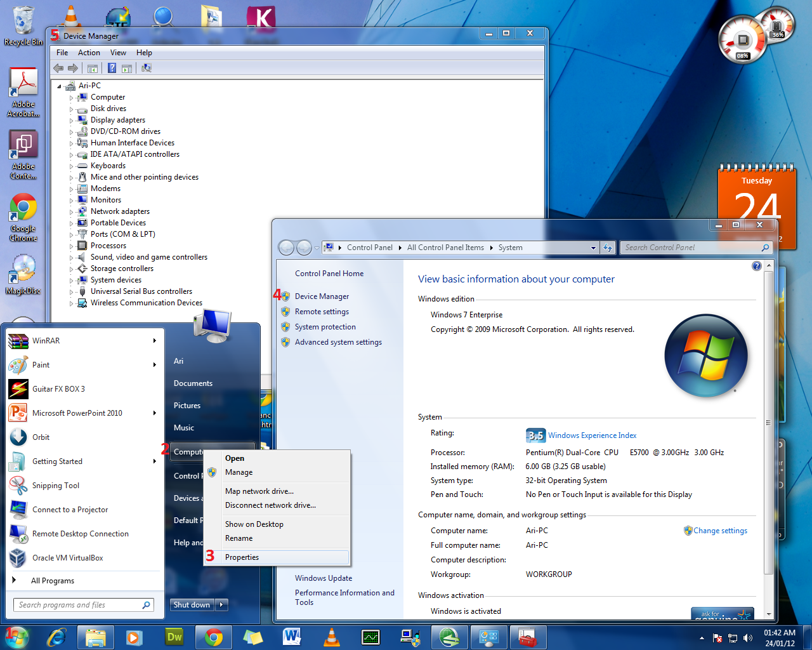Click Show/Hide Action Pane toolbar icon
This screenshot has height=650, width=812.
(x=127, y=68)
